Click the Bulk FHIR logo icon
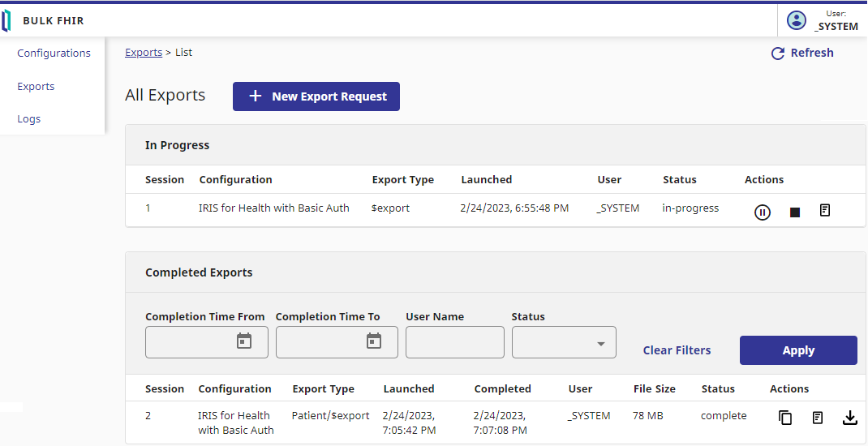Image resolution: width=868 pixels, height=446 pixels. tap(6, 21)
